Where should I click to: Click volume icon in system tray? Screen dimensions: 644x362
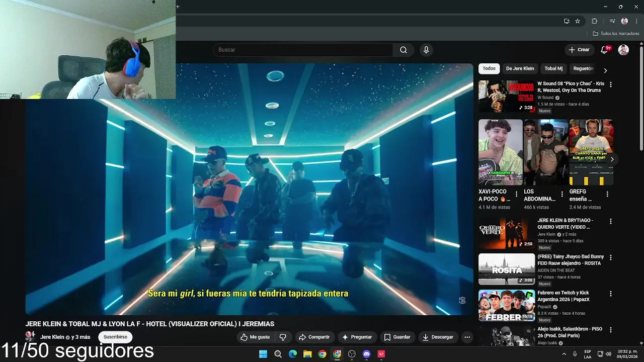(x=609, y=354)
